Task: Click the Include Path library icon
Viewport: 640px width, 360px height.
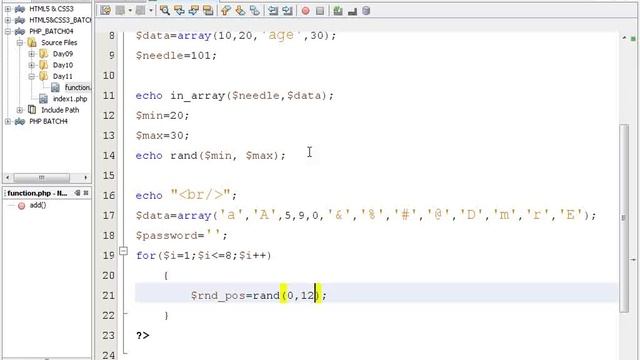Action: click(x=32, y=109)
